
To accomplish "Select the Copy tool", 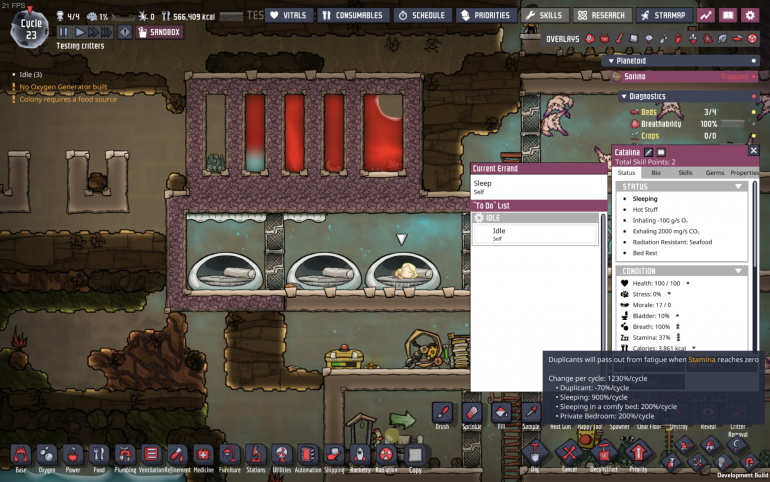I will click(415, 455).
